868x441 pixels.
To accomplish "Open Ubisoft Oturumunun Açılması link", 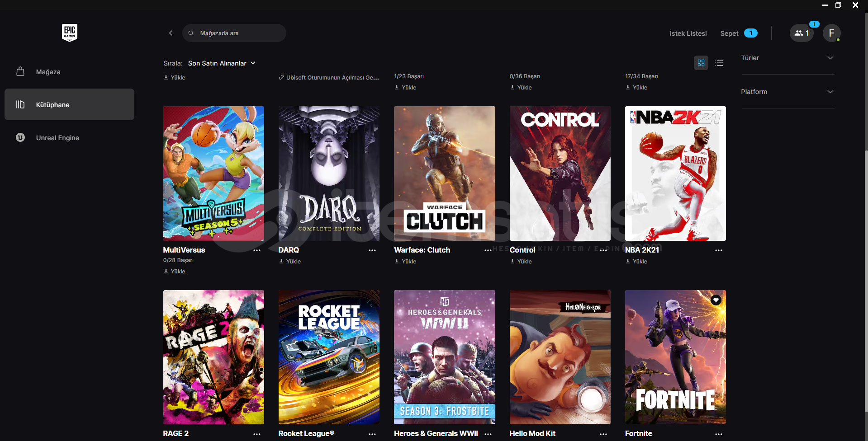I will point(329,78).
